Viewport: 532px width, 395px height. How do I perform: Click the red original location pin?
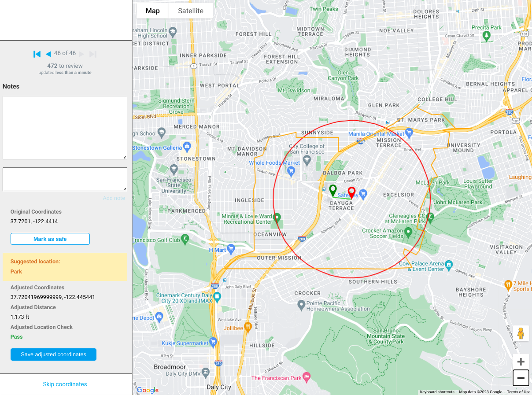click(351, 192)
